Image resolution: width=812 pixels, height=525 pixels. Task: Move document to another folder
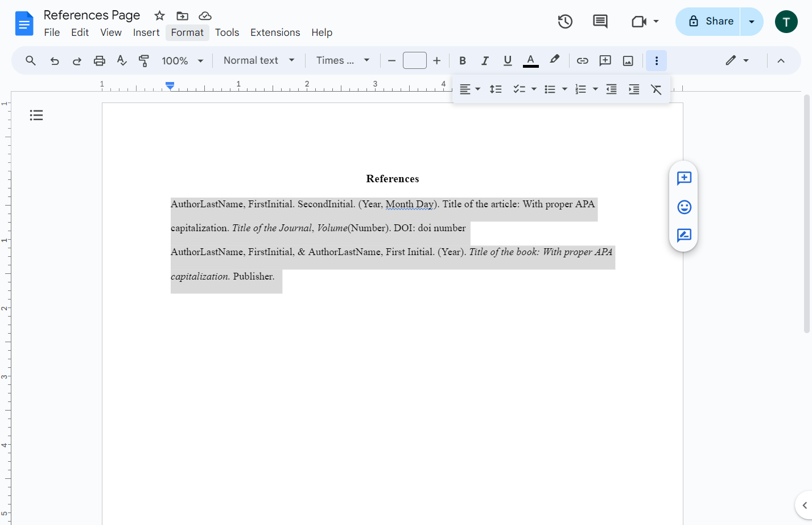[182, 15]
